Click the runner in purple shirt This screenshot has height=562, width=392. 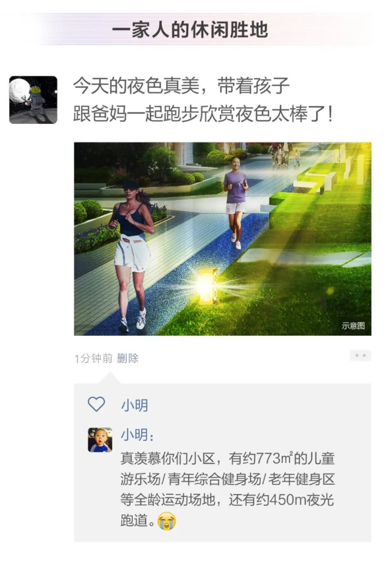[x=236, y=202]
